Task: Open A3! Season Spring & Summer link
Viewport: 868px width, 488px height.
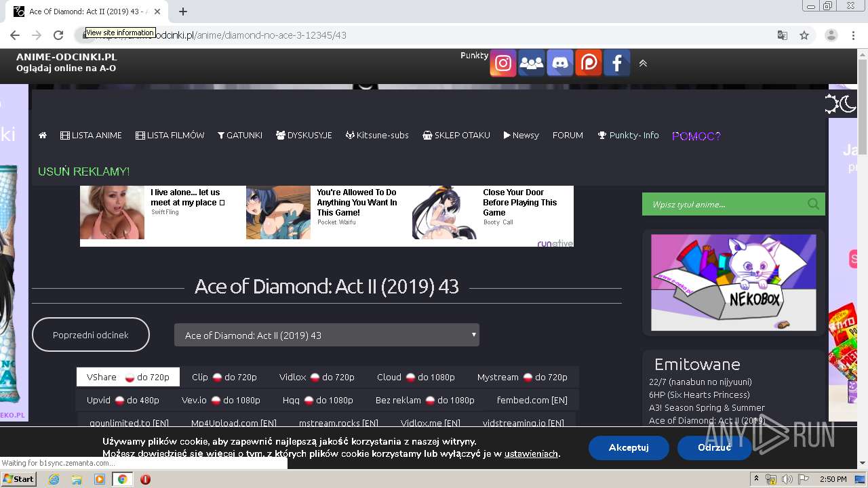Action: point(707,407)
